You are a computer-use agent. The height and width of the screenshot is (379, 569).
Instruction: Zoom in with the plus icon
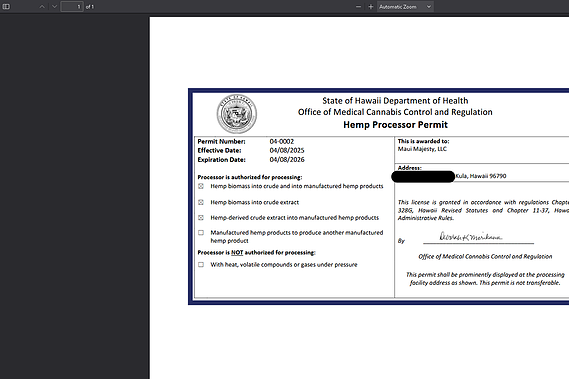[371, 7]
